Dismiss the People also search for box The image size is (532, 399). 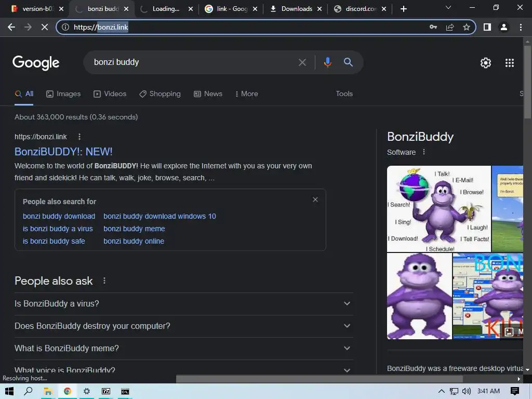[x=315, y=199]
